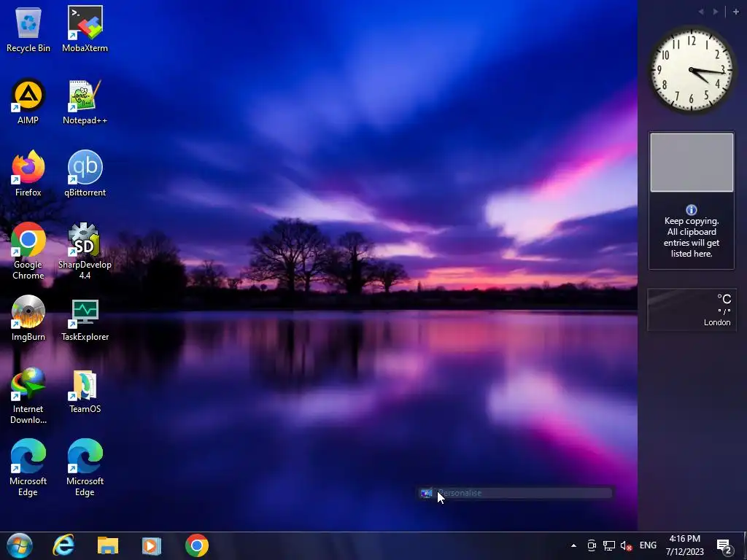The width and height of the screenshot is (747, 560).
Task: Select the TeamOS desktop icon
Action: point(85,391)
